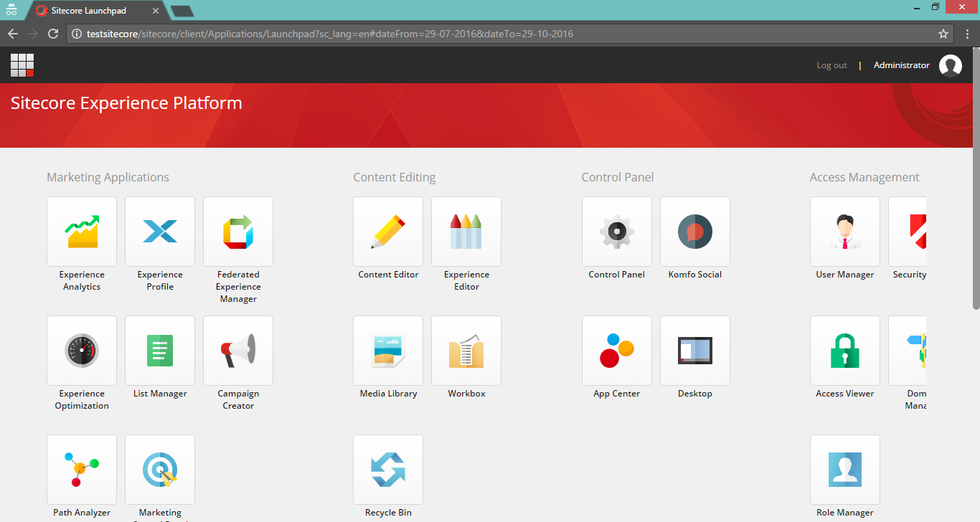Open Security Editor shield tile
Screen dimensions: 980x522
908,232
